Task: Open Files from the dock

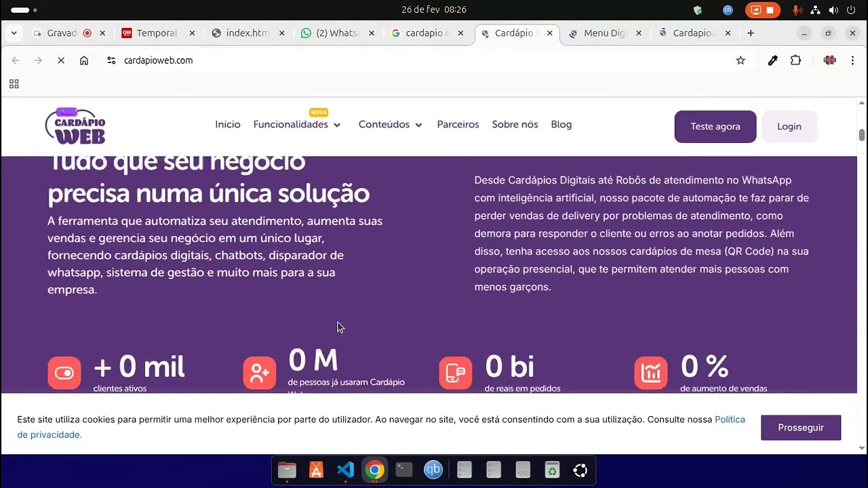Action: (287, 470)
